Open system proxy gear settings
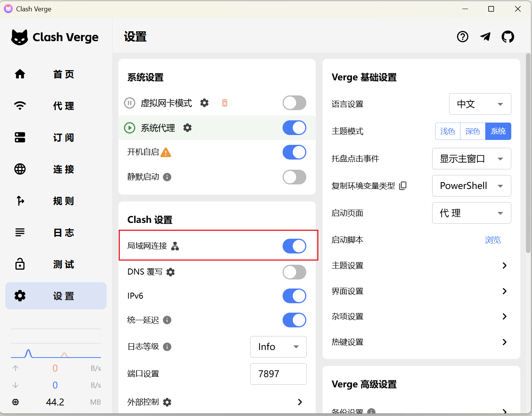532x416 pixels. [187, 128]
